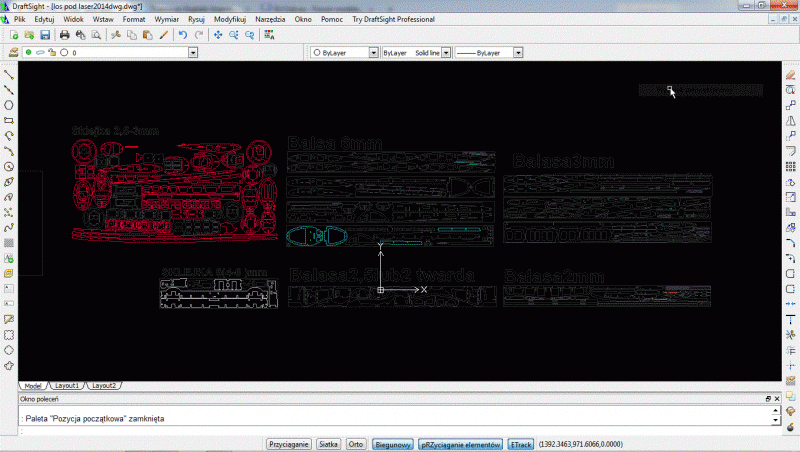
Task: Click the Biegunowy status button
Action: (393, 443)
